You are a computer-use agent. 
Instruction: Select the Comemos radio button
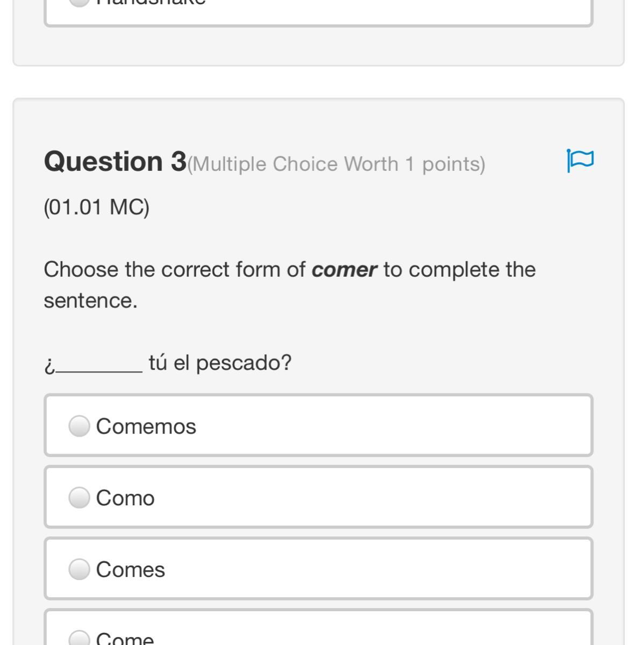coord(79,426)
